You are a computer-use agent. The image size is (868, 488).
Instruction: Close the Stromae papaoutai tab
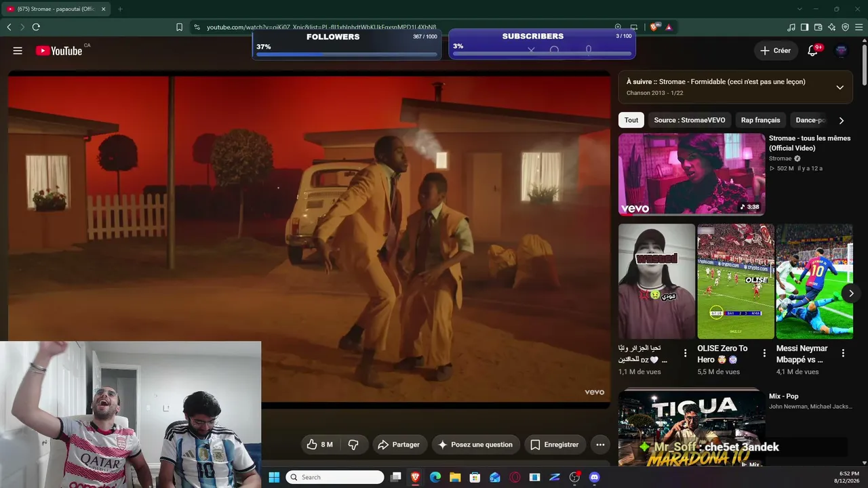[104, 9]
